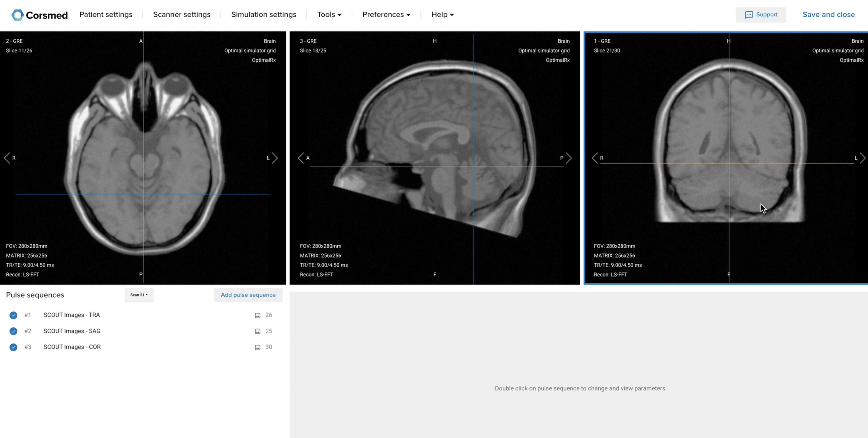Expand the Tools dropdown menu
868x438 pixels.
(x=329, y=15)
